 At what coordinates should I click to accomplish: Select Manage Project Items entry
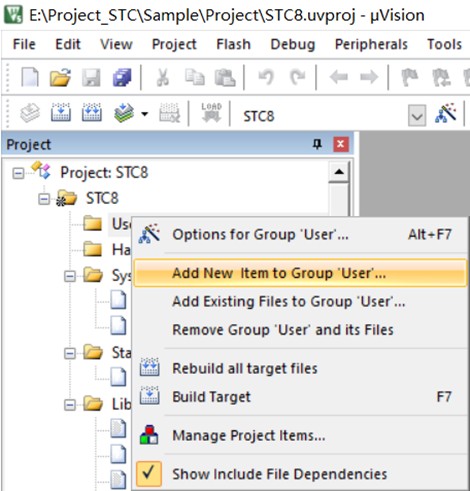coord(249,435)
